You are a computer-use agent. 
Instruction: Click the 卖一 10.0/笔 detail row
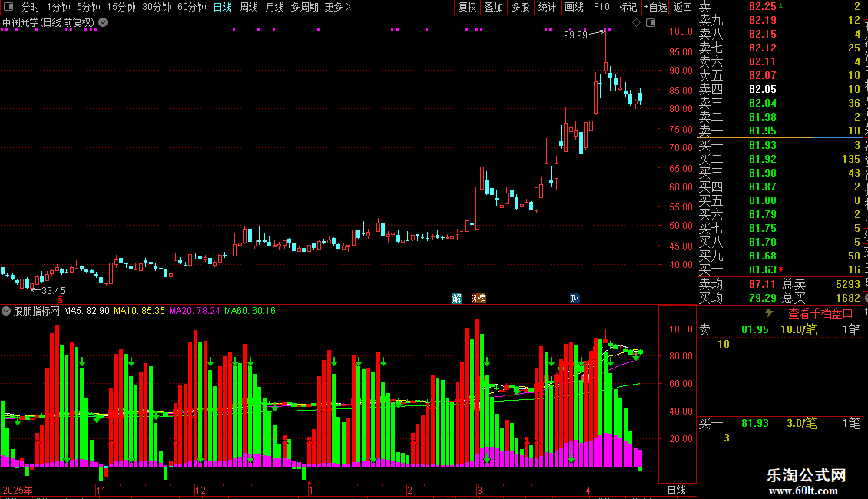tap(780, 329)
